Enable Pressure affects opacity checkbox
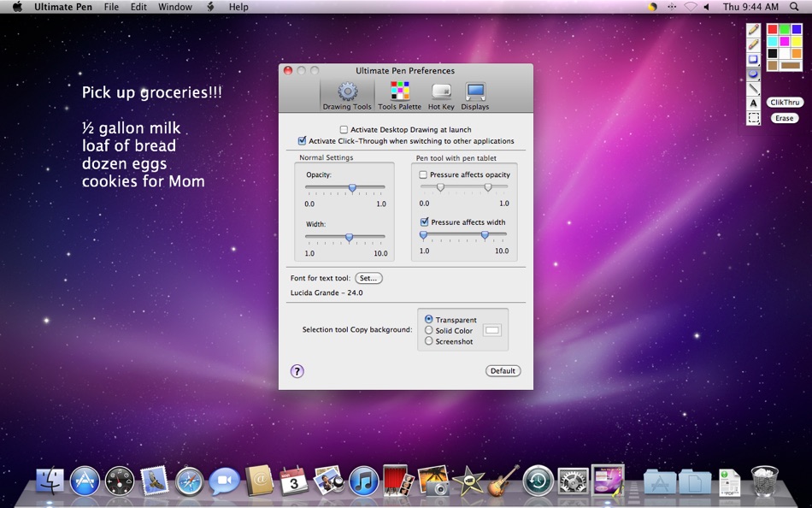 point(423,174)
